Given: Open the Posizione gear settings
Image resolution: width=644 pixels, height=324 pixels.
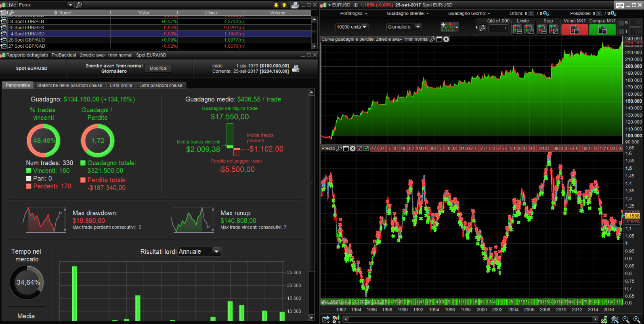Looking at the screenshot, I should [x=614, y=14].
